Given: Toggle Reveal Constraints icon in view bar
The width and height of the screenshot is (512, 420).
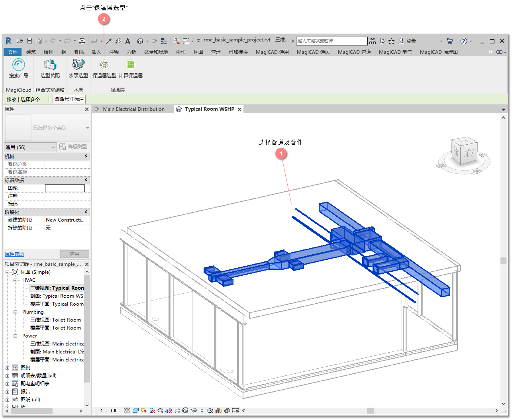Looking at the screenshot, I should 235,410.
